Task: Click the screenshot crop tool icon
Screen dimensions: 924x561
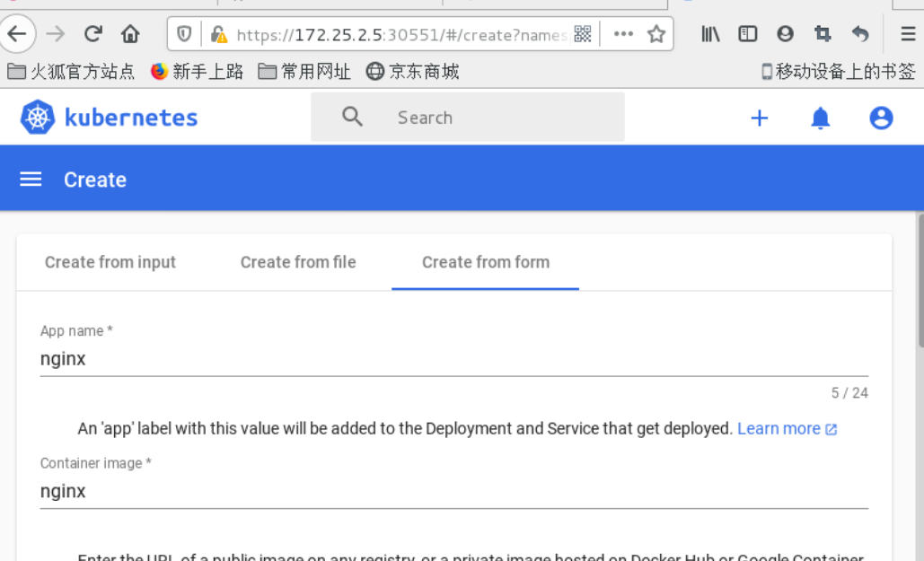Action: click(822, 34)
